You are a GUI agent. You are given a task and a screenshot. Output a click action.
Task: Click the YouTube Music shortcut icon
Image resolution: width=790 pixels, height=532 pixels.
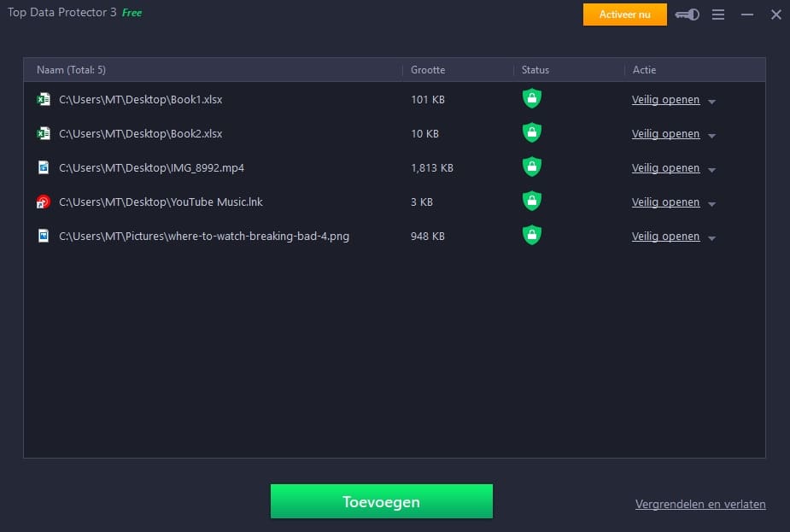click(44, 202)
